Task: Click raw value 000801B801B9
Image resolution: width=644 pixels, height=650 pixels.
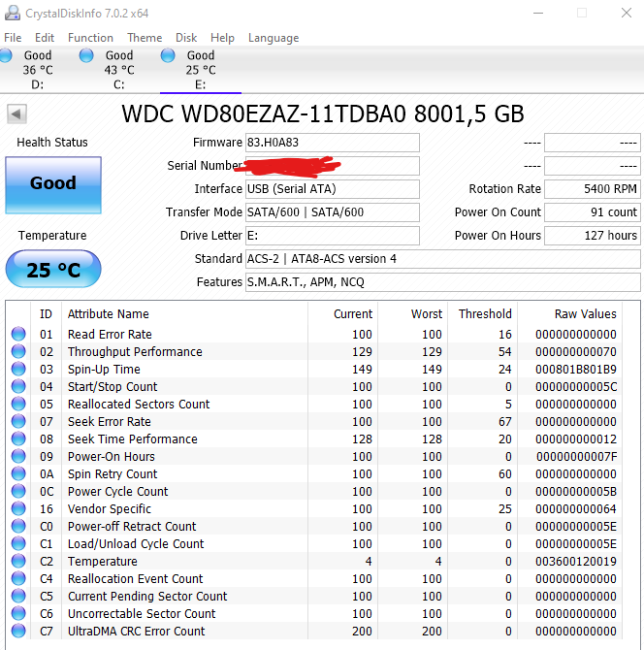Action: (x=575, y=369)
